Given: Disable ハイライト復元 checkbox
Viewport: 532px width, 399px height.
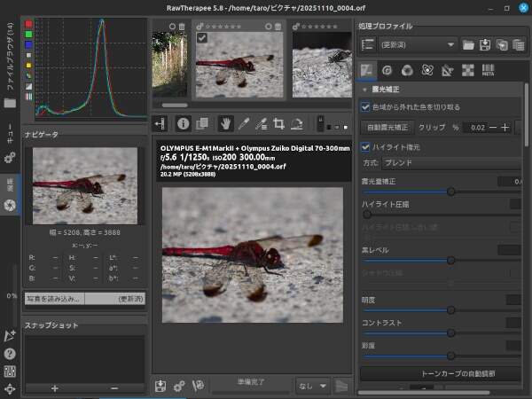Looking at the screenshot, I should (x=366, y=146).
